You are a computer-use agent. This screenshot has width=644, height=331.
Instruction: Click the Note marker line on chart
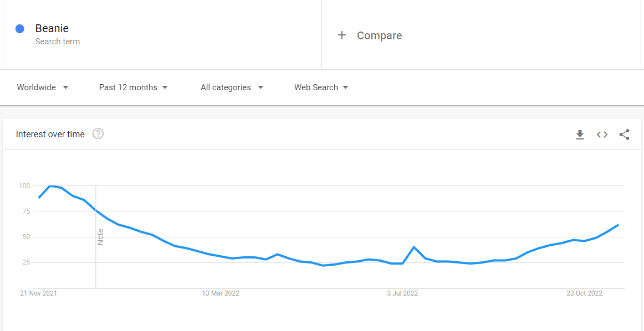point(96,237)
